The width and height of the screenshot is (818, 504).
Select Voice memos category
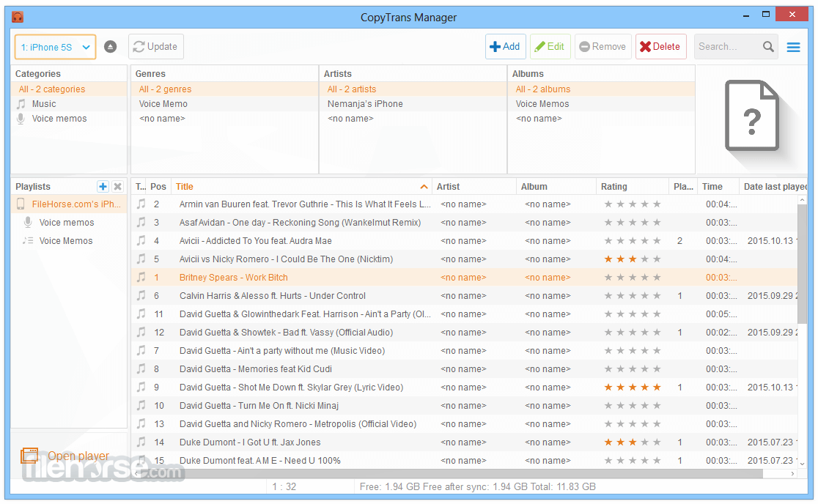[69, 119]
